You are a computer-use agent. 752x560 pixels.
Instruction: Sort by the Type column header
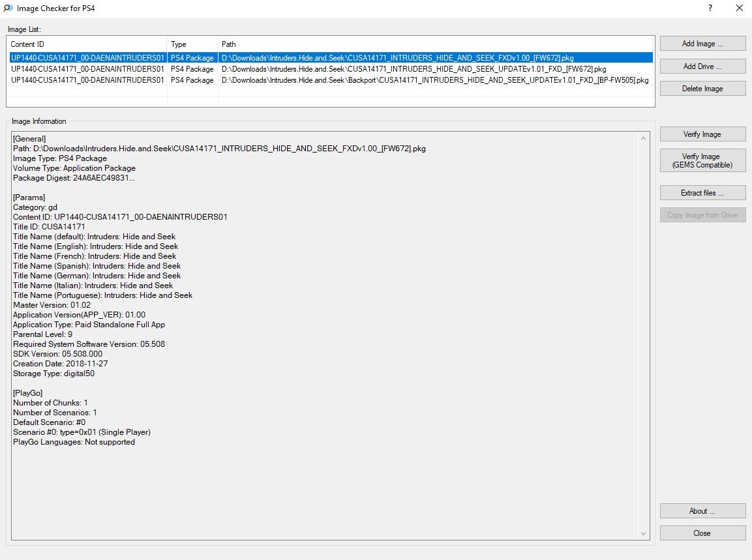click(x=192, y=44)
